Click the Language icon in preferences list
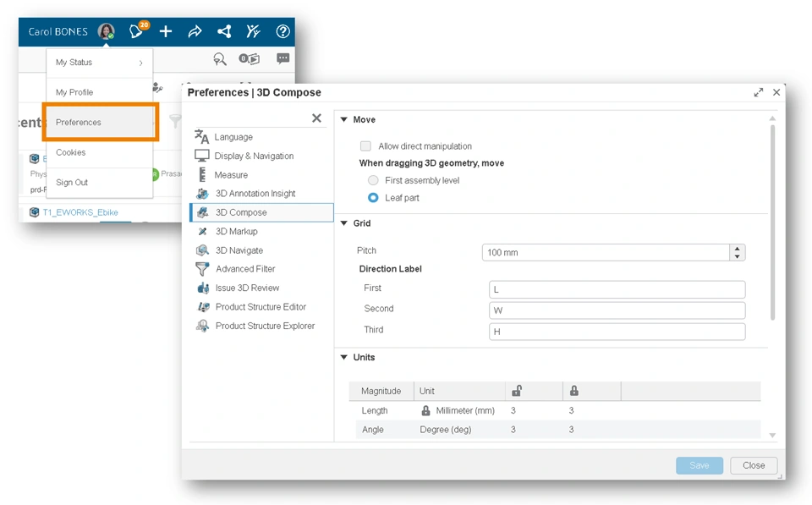The image size is (812, 505). (201, 137)
